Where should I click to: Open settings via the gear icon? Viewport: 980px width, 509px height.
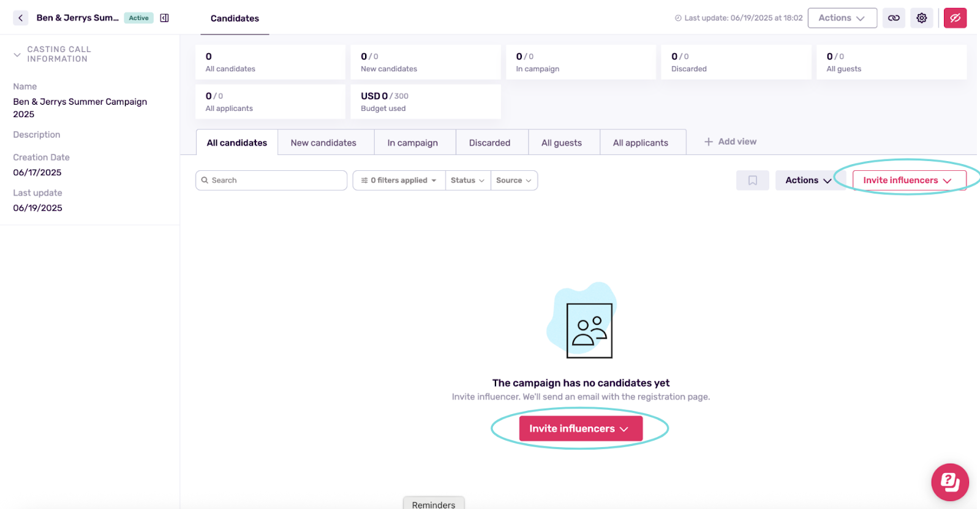tap(921, 18)
